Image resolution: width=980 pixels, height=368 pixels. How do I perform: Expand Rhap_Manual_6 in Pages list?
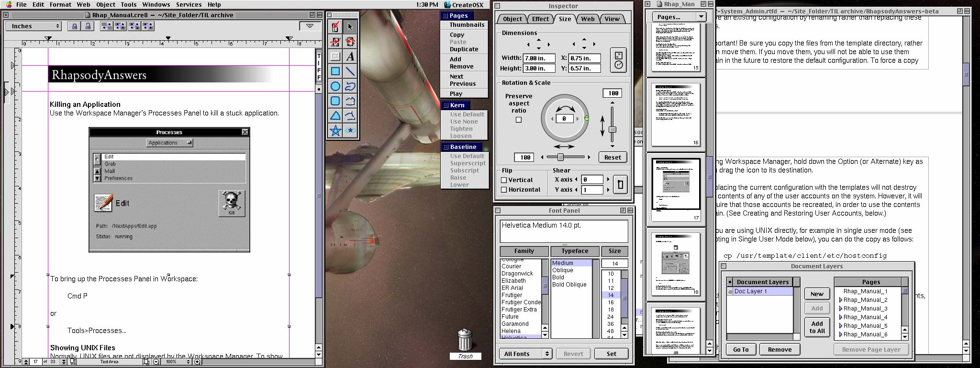tap(841, 334)
